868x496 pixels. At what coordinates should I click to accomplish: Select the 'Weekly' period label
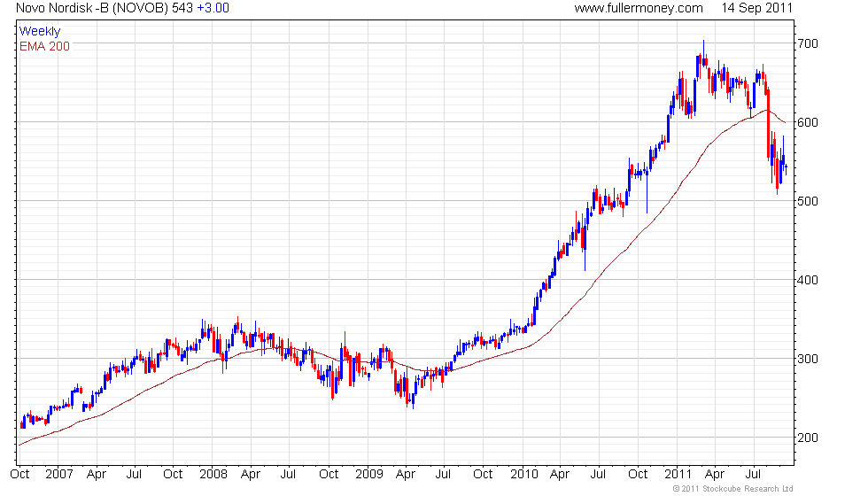(x=40, y=32)
